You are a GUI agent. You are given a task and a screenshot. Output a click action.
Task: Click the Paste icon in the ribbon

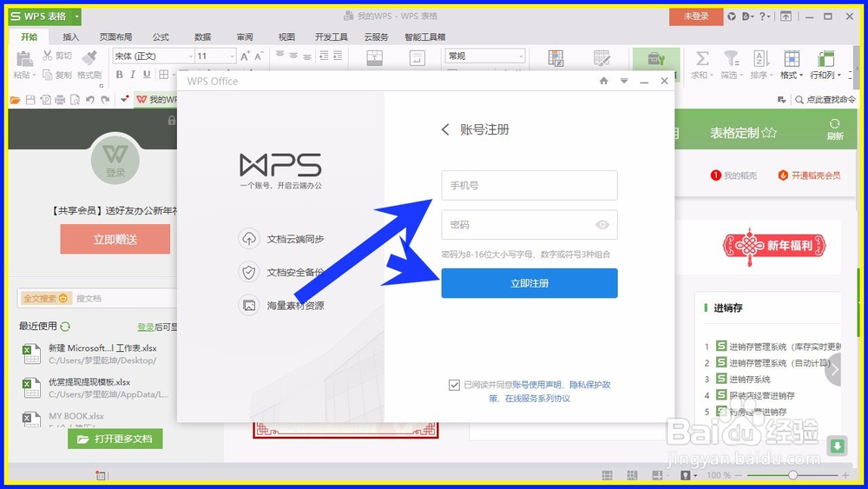click(x=23, y=58)
